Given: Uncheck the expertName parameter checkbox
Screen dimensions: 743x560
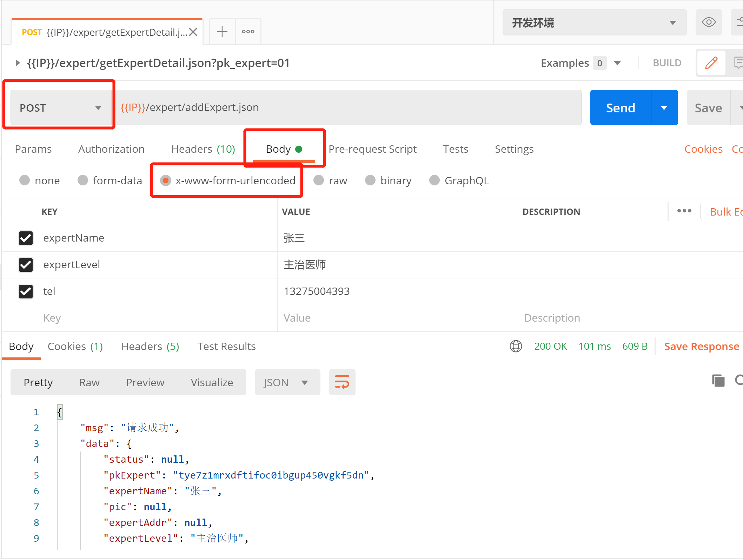Looking at the screenshot, I should point(26,238).
